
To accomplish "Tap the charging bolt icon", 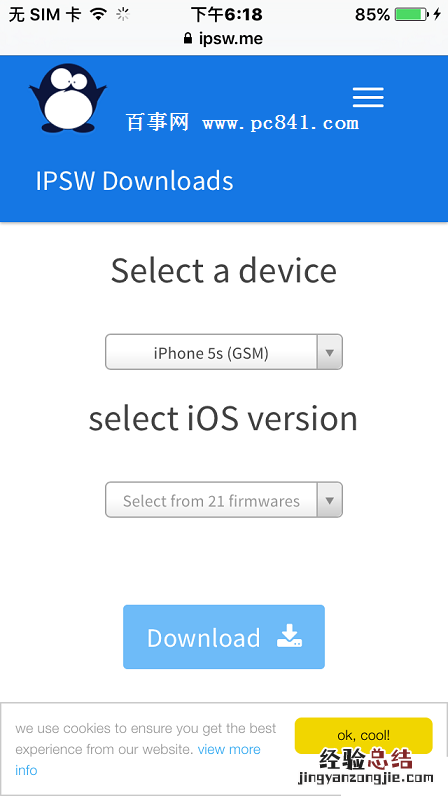I will click(x=437, y=14).
